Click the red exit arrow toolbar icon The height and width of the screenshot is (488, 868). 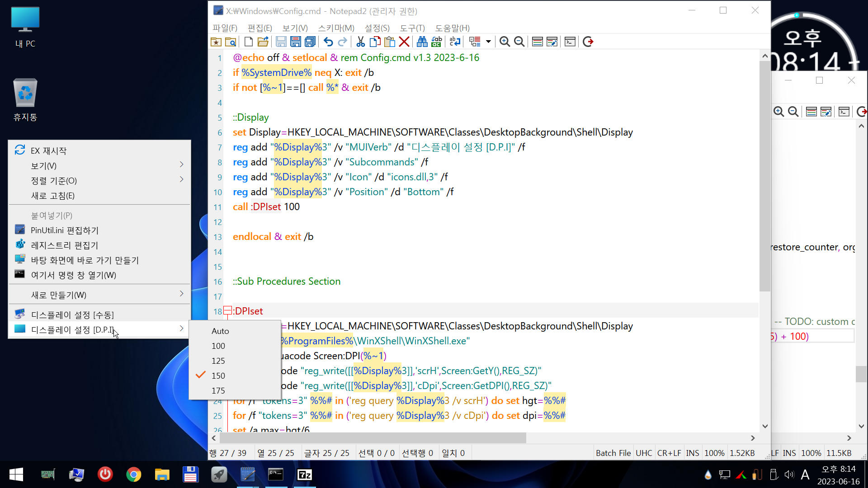click(588, 42)
